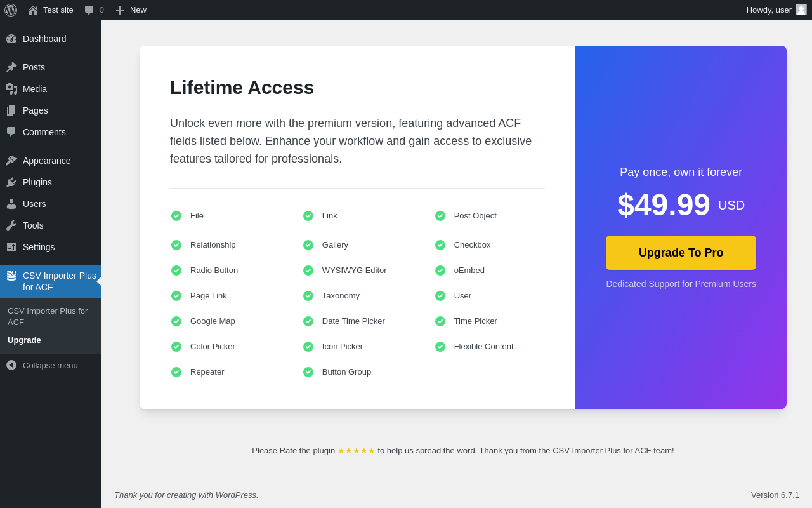Click the Post Object check mark
This screenshot has width=812, height=508.
coord(440,216)
